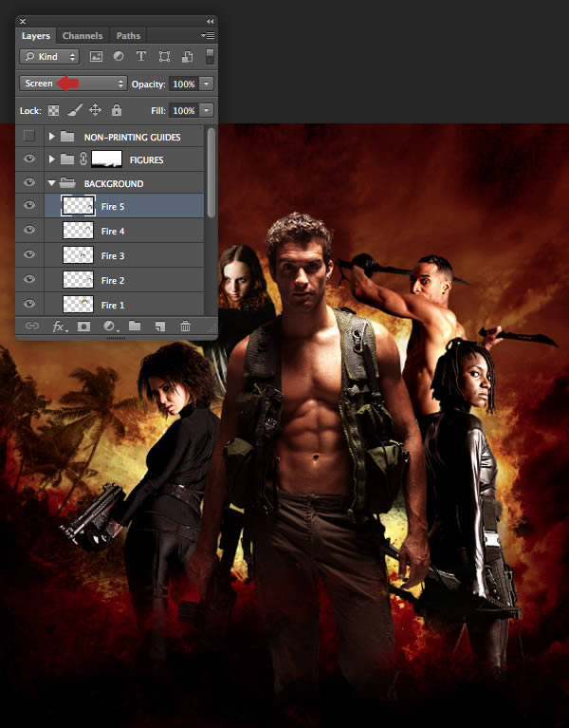Collapse panel with double-arrow icon
This screenshot has width=569, height=728.
pyautogui.click(x=211, y=22)
